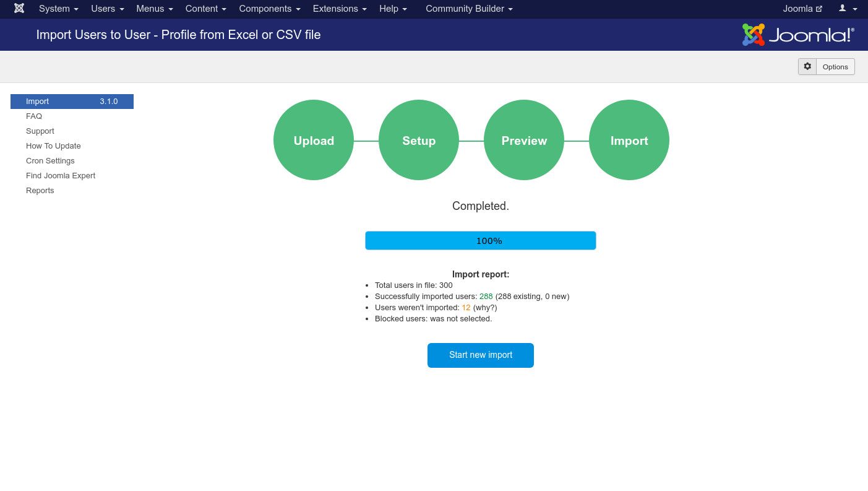
Task: Open Cron Settings in the sidebar
Action: (x=50, y=161)
